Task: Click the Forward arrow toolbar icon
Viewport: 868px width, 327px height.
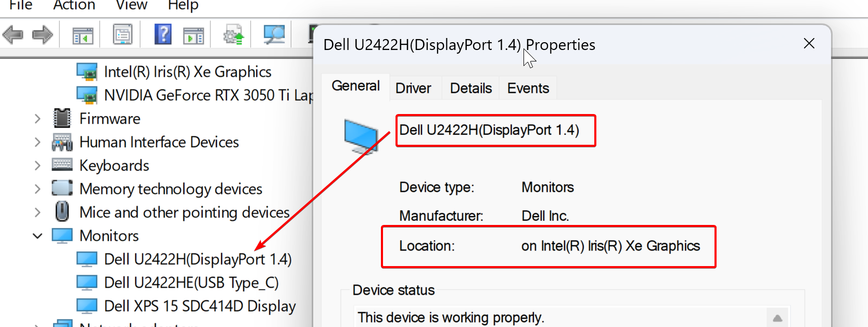Action: point(43,35)
